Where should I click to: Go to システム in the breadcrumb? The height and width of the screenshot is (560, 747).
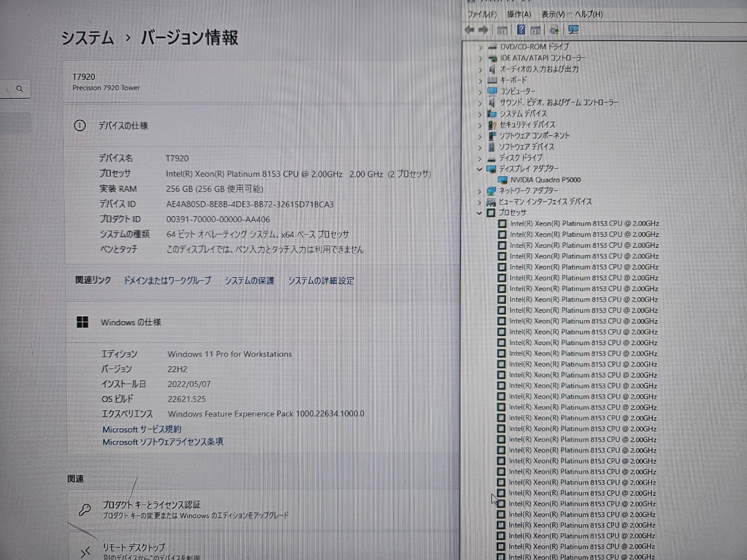point(88,38)
